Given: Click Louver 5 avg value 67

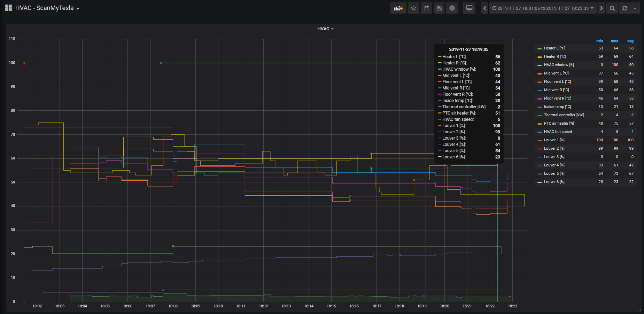Looking at the screenshot, I should (x=631, y=173).
